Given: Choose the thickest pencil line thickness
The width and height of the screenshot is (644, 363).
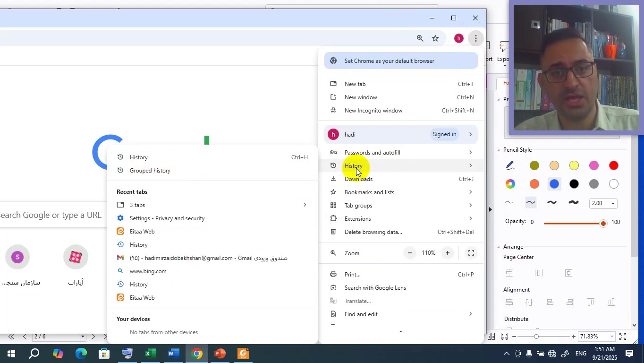Looking at the screenshot, I should (573, 203).
